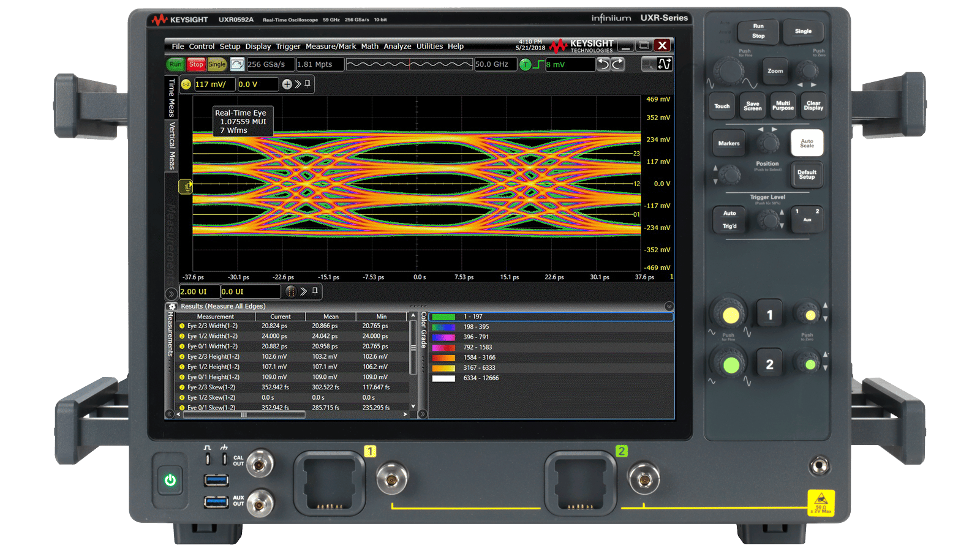This screenshot has width=980, height=551.
Task: Open the Utilities menu
Action: click(x=429, y=47)
